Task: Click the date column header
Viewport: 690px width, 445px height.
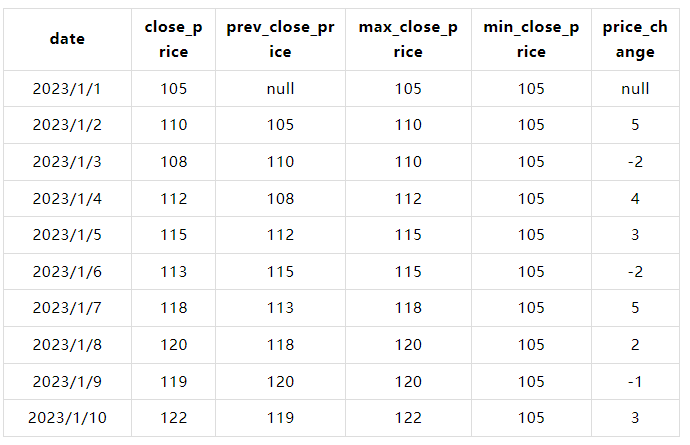Action: [67, 39]
